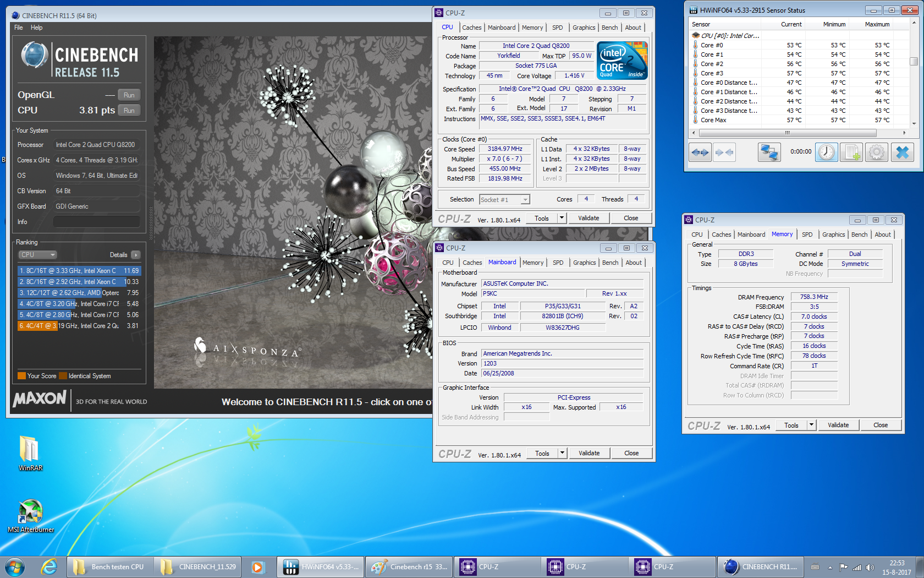The width and height of the screenshot is (924, 578).
Task: Reset the HWiNFO timer with the clock icon
Action: coord(826,152)
